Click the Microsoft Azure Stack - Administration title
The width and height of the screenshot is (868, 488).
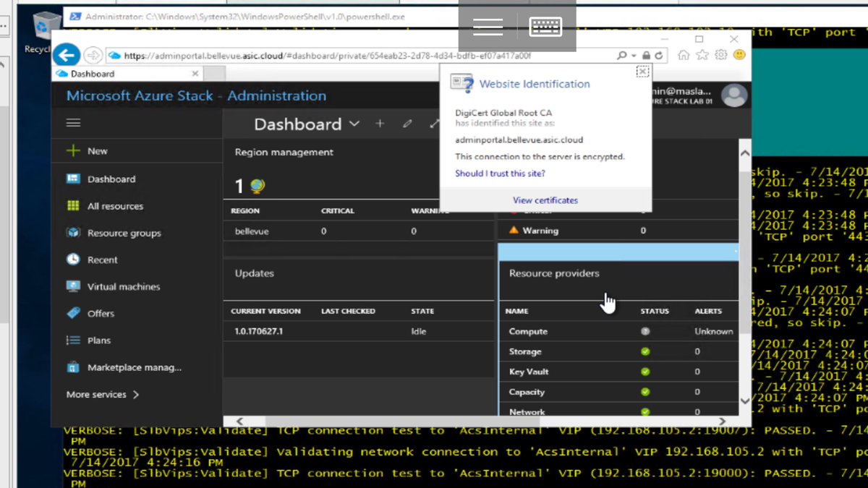click(196, 95)
